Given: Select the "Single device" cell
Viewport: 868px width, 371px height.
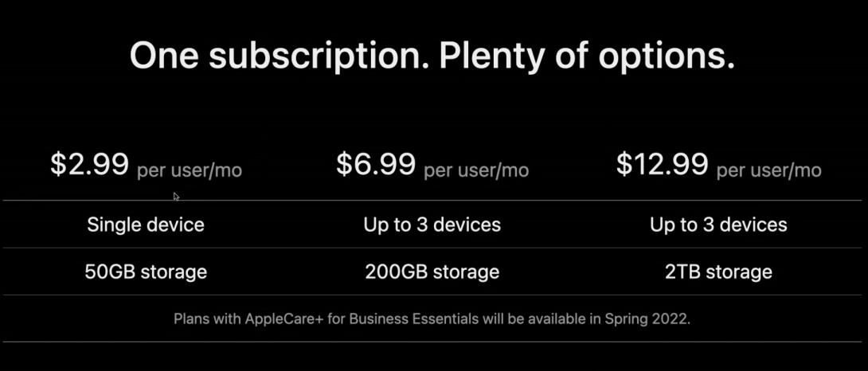Looking at the screenshot, I should (146, 225).
